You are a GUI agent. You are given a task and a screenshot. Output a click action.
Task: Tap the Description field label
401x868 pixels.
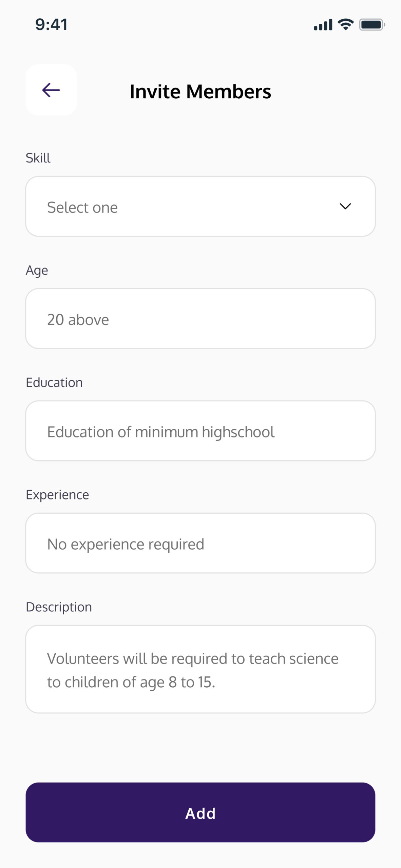pyautogui.click(x=59, y=607)
